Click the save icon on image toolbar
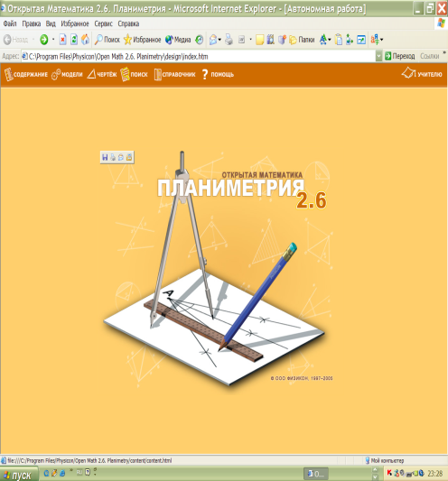 point(105,157)
